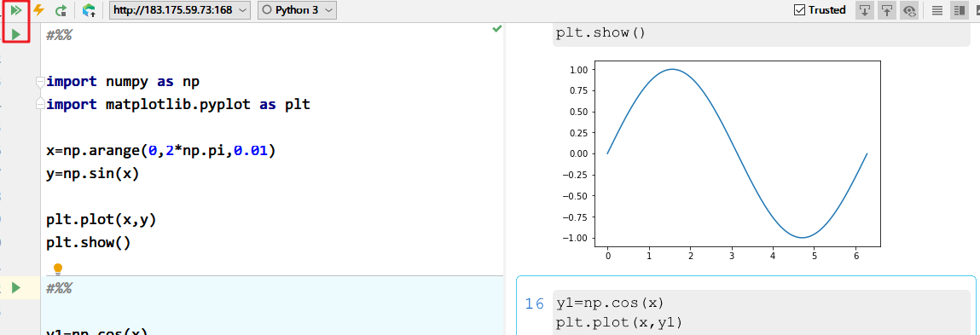Click the yellow lightning bolt toolbar icon
This screenshot has height=335, width=980.
point(38,10)
